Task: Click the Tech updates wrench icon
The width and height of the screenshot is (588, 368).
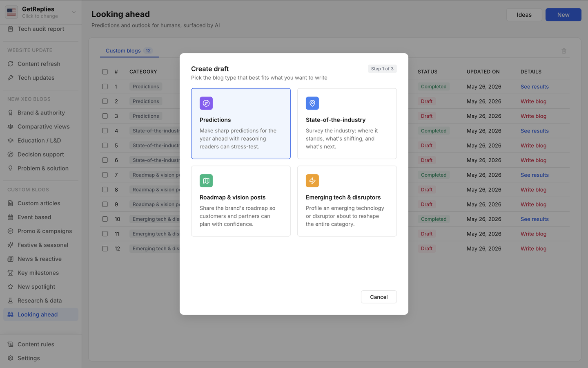Action: coord(11,78)
